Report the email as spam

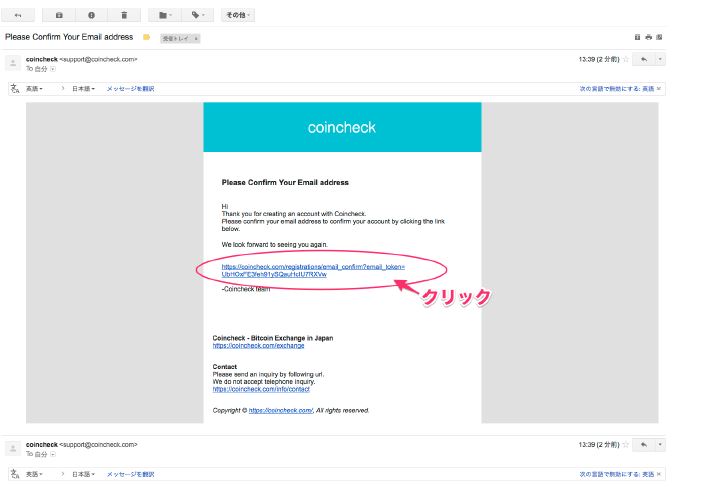click(91, 15)
